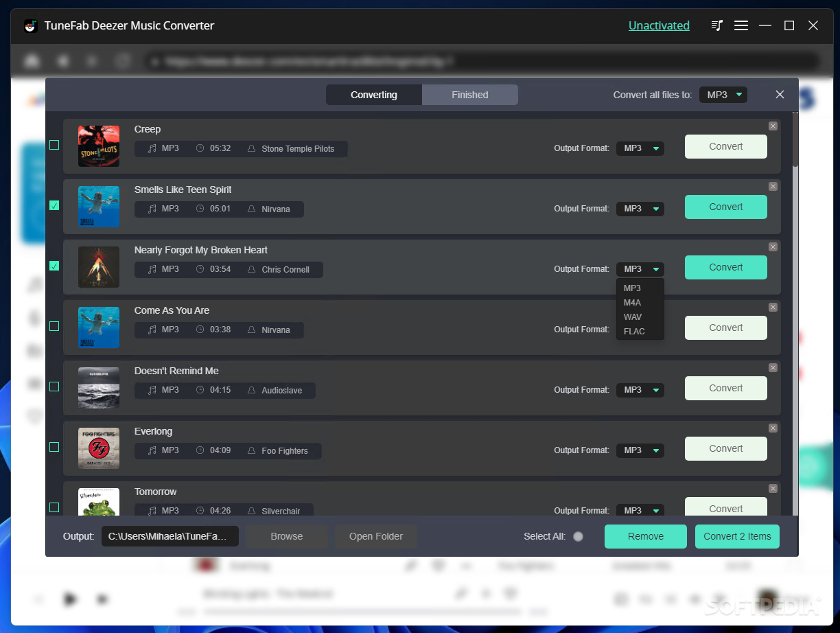Click the Remove button
Image resolution: width=840 pixels, height=633 pixels.
(646, 536)
